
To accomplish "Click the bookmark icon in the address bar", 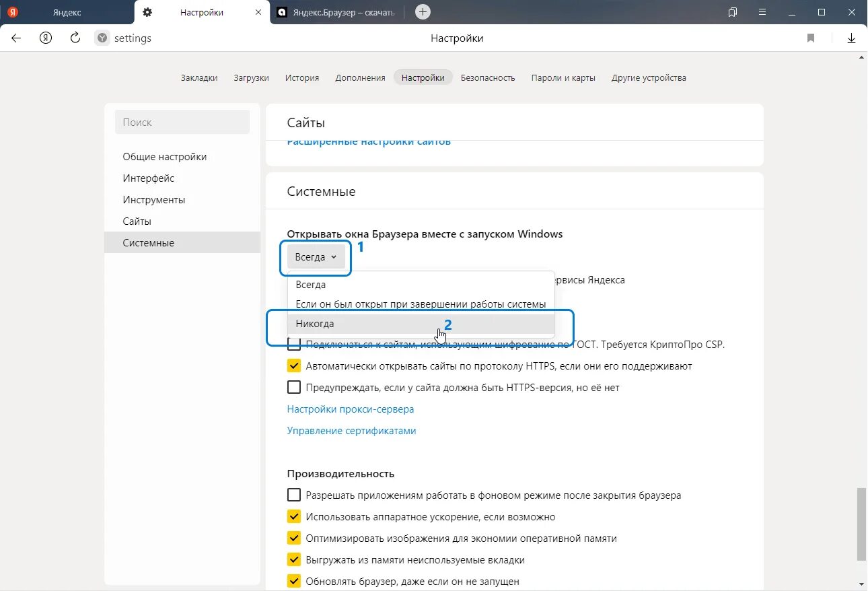I will click(x=811, y=38).
